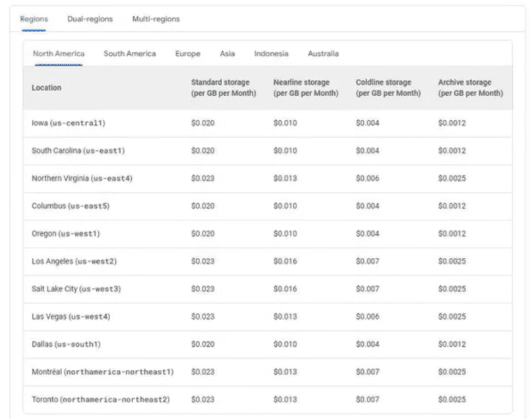Click Los Angeles nearline price $0.016
Screen dimensions: 532x420
point(285,261)
